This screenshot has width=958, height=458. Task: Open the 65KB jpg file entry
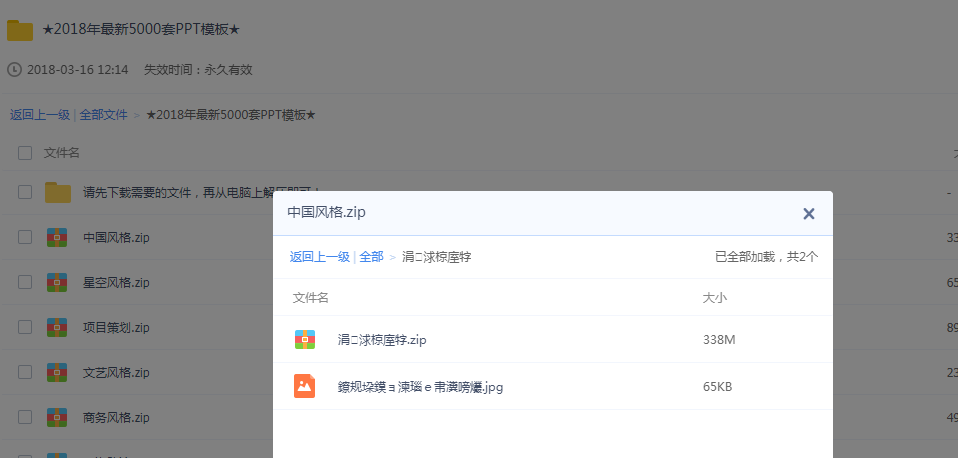tap(420, 387)
